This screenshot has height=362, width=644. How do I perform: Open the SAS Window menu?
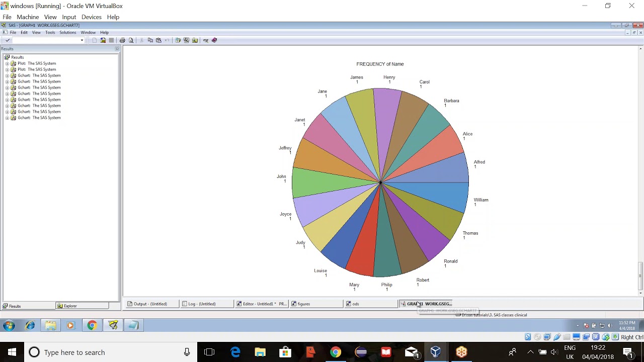88,32
